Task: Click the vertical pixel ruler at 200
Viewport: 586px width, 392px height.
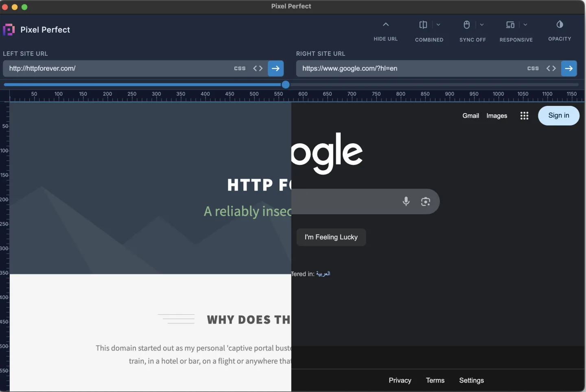Action: (4, 199)
